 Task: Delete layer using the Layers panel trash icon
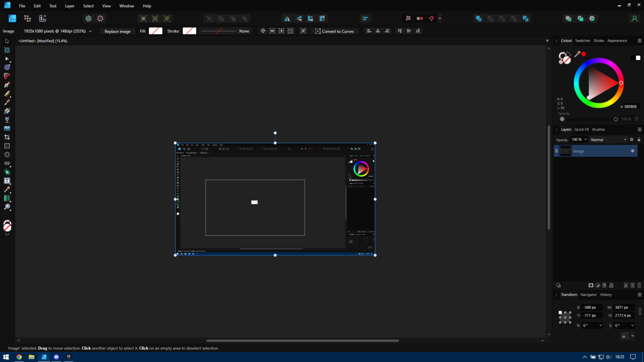click(x=639, y=285)
